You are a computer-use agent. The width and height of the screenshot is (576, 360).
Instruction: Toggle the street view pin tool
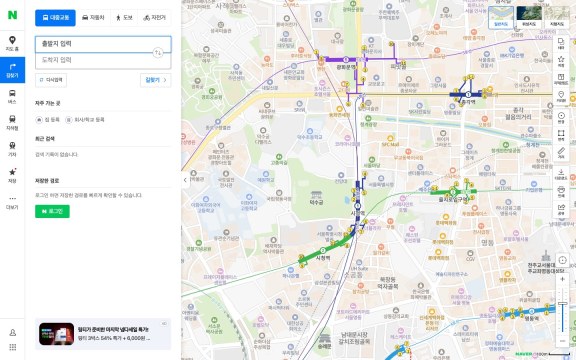pyautogui.click(x=561, y=96)
